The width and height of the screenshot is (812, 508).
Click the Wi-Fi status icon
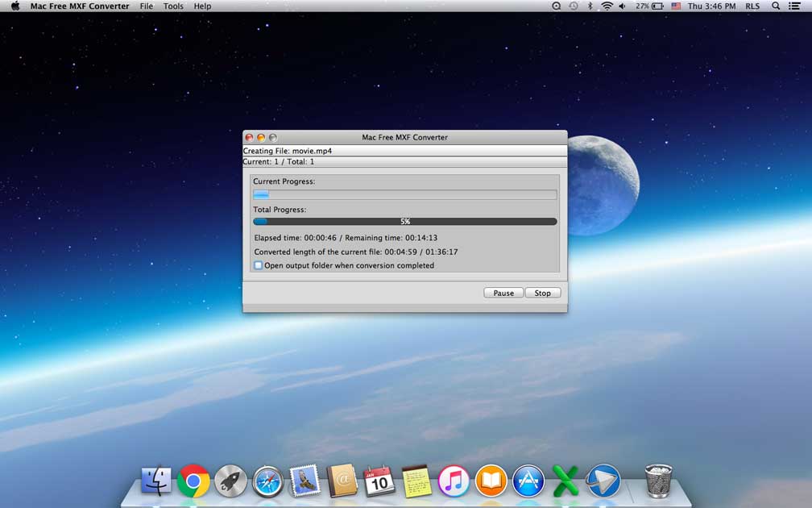(x=607, y=6)
